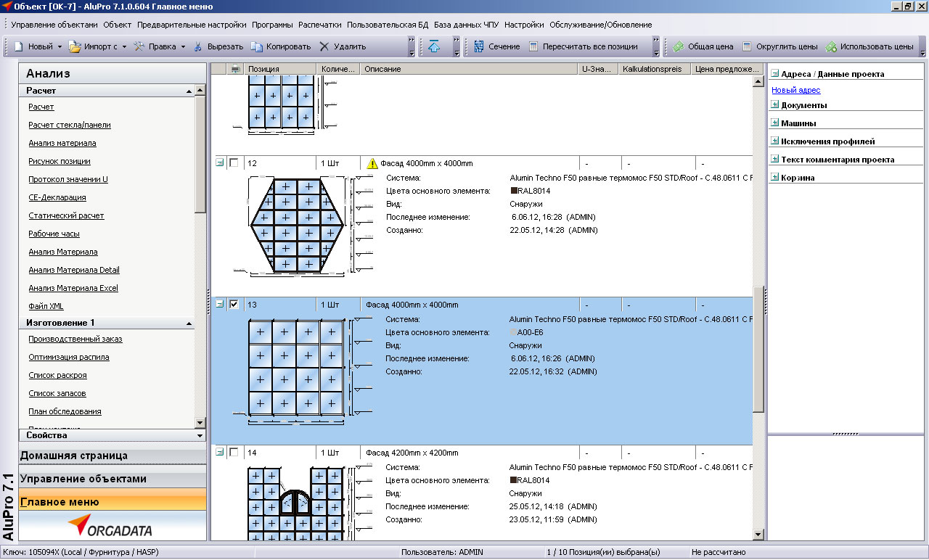Click the Cut (Вырезать) scissors icon
929x560 pixels.
tap(197, 46)
